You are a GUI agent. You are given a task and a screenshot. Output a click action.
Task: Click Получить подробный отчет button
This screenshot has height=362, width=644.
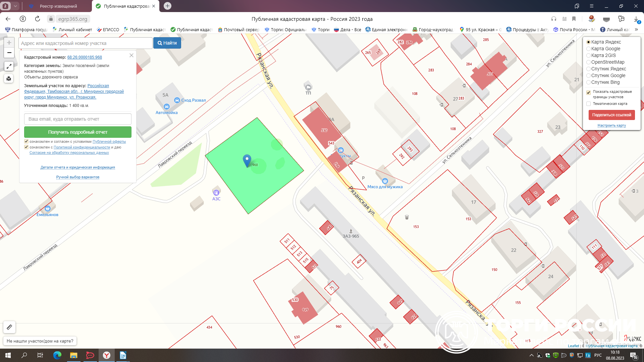coord(78,132)
